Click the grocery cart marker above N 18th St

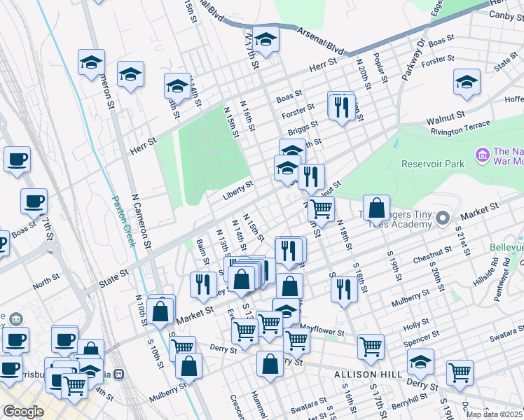[321, 211]
